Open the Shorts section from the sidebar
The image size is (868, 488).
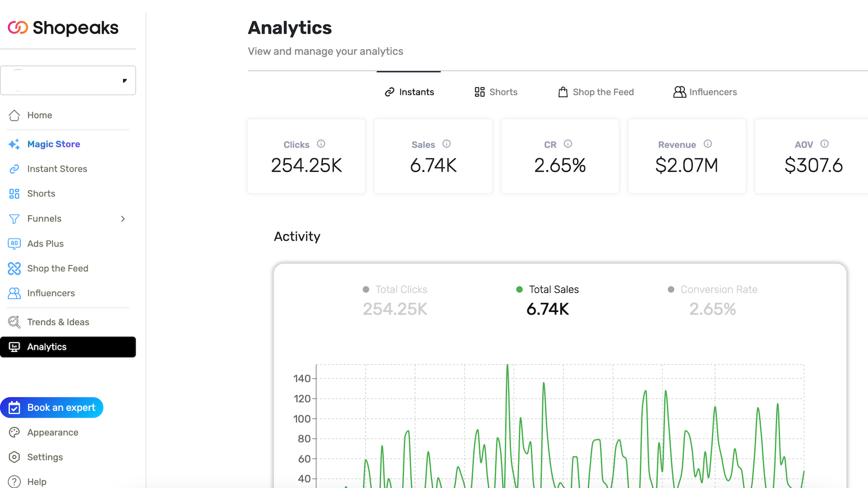point(41,193)
